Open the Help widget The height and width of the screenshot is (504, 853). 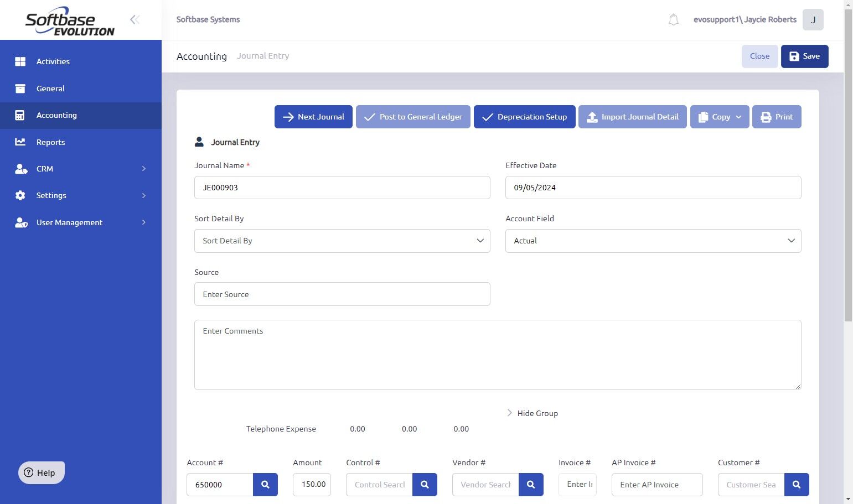click(42, 472)
